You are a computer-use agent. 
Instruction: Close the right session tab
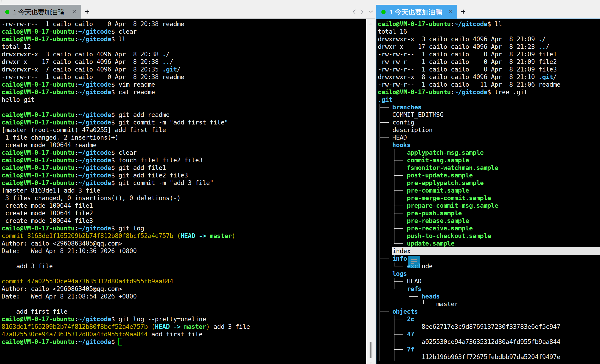coord(450,12)
